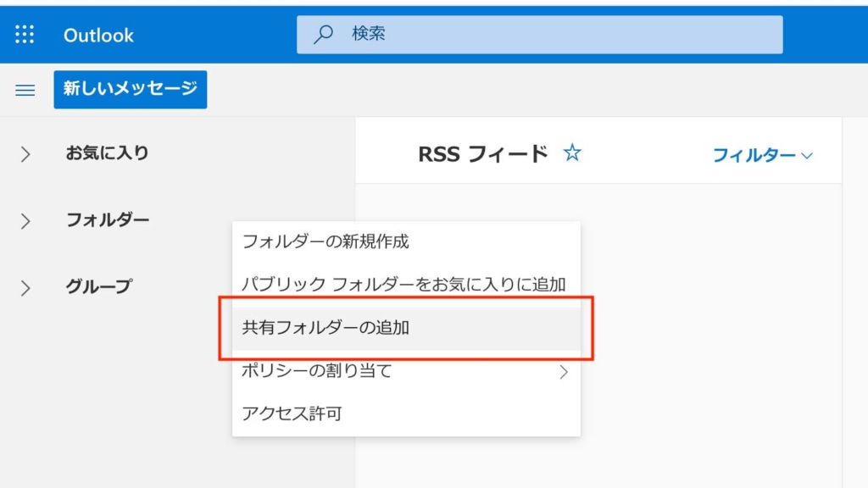Image resolution: width=868 pixels, height=488 pixels.
Task: Open the app launcher grid icon
Action: 25,34
